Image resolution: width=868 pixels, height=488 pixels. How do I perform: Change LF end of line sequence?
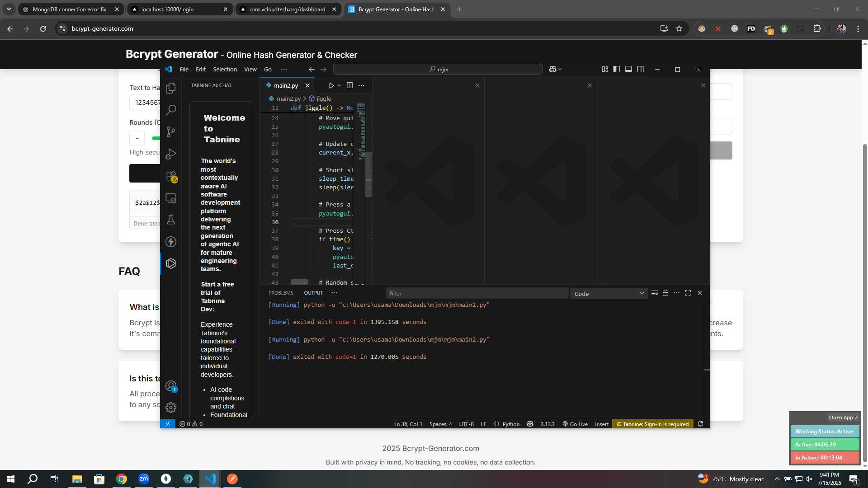483,424
